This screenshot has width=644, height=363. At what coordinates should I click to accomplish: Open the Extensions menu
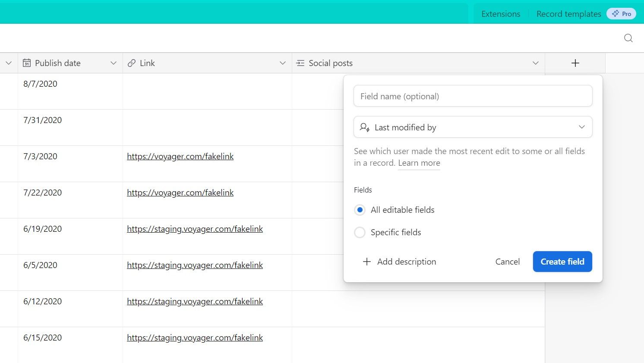click(500, 13)
